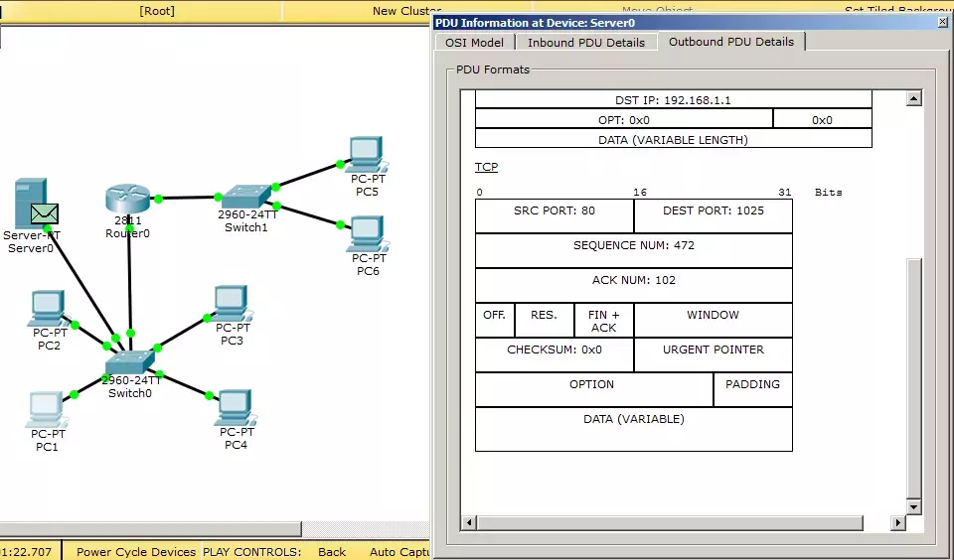Image resolution: width=954 pixels, height=560 pixels.
Task: Select the 2811 Router0 icon
Action: (128, 200)
